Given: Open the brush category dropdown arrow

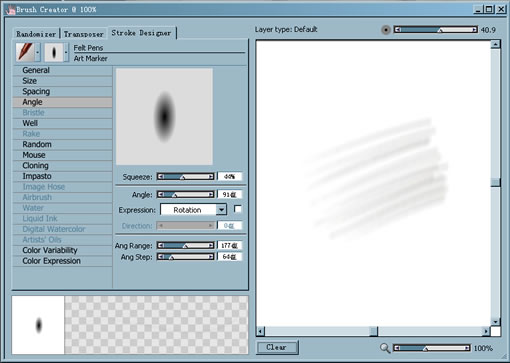Looking at the screenshot, I should coord(38,52).
